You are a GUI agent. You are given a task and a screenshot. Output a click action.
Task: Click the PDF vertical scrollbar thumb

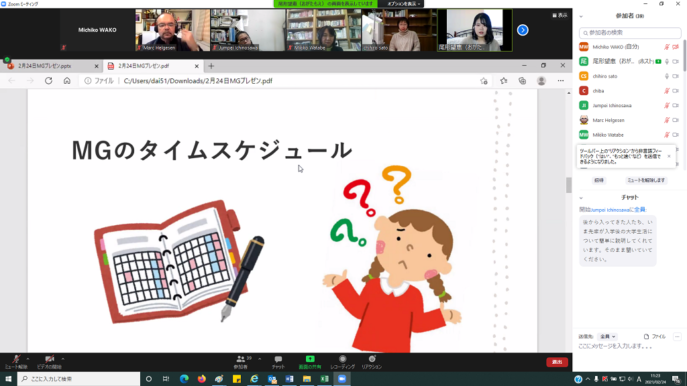tap(569, 185)
